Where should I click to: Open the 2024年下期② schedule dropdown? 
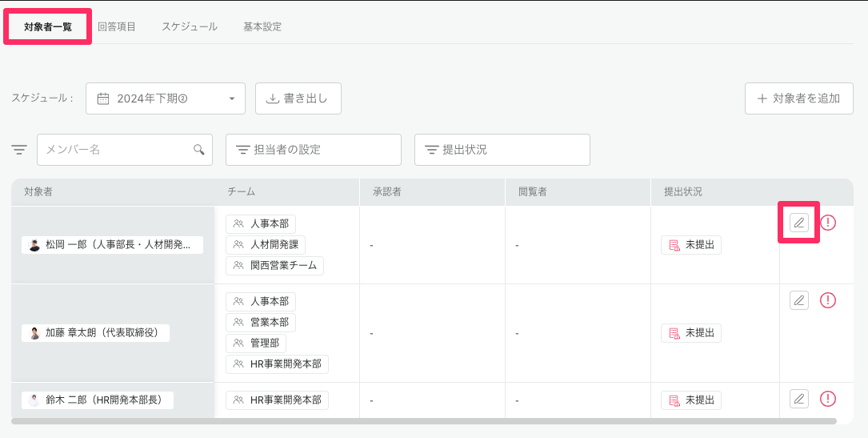pyautogui.click(x=165, y=98)
